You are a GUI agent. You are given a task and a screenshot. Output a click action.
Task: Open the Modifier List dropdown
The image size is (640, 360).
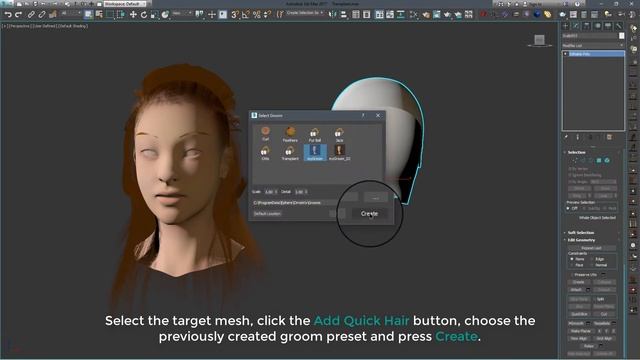(593, 46)
